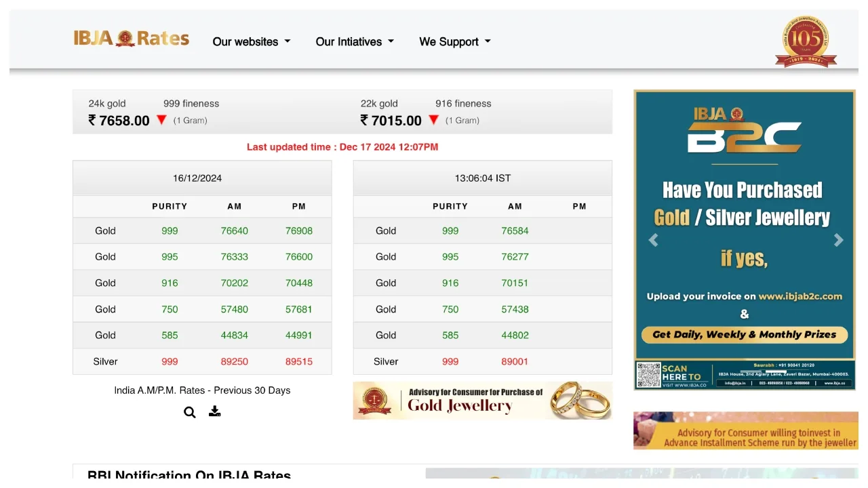
Task: Click the AM value 70202
Action: pyautogui.click(x=235, y=283)
